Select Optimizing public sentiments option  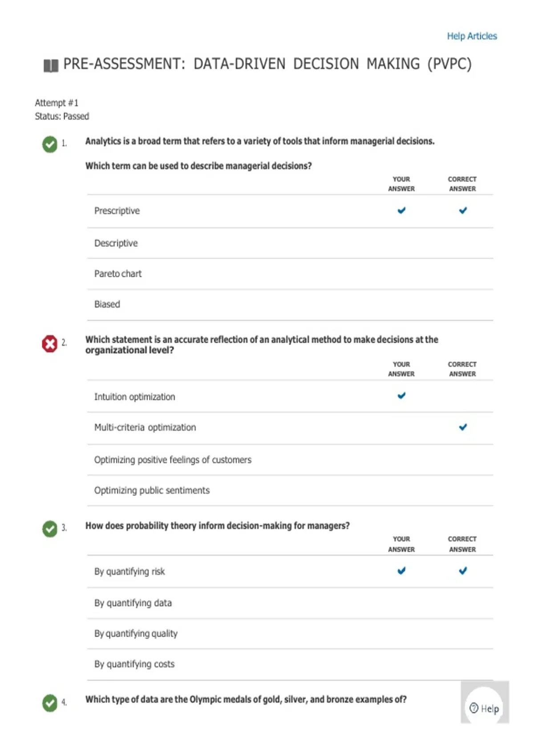pyautogui.click(x=290, y=491)
